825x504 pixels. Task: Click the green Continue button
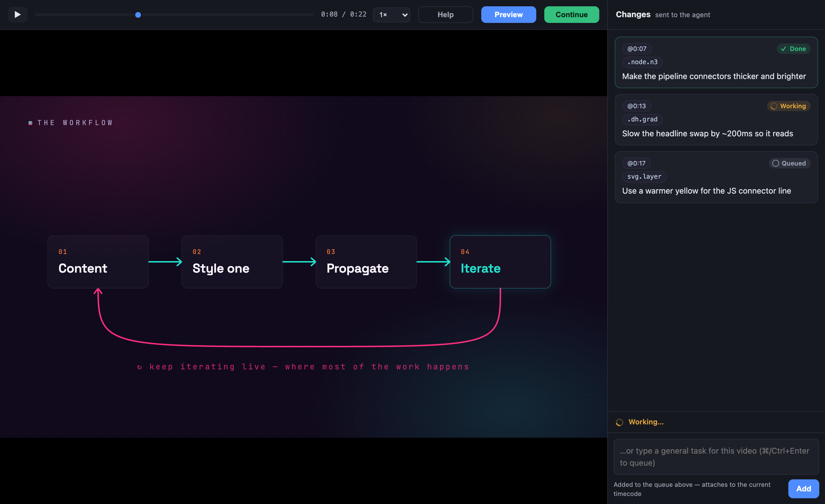click(571, 15)
